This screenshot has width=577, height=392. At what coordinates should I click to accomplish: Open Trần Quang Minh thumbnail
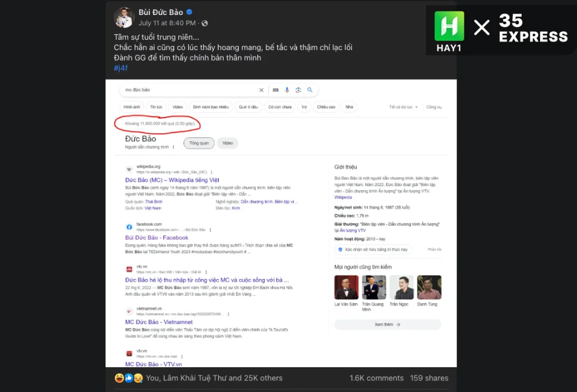[374, 287]
